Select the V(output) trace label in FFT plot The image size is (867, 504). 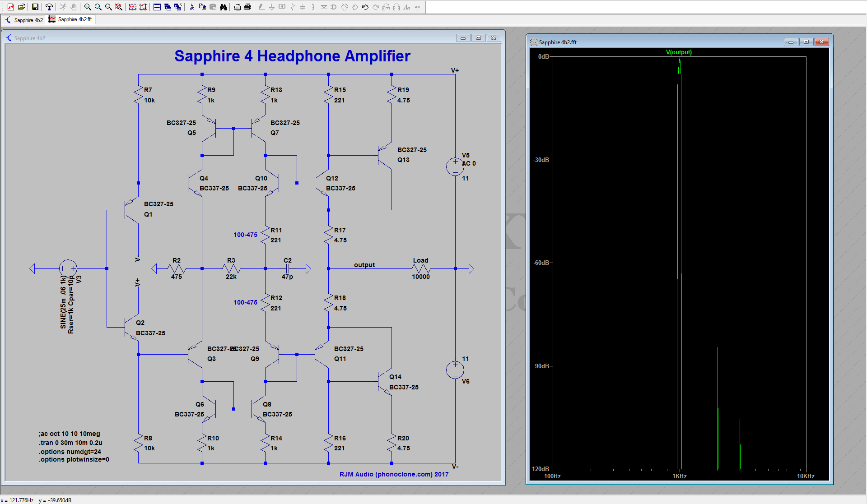point(679,52)
